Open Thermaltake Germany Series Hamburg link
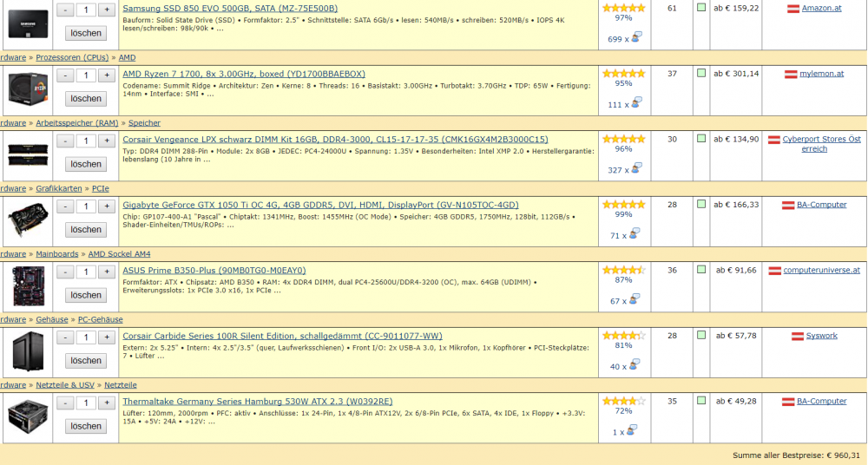 [258, 402]
